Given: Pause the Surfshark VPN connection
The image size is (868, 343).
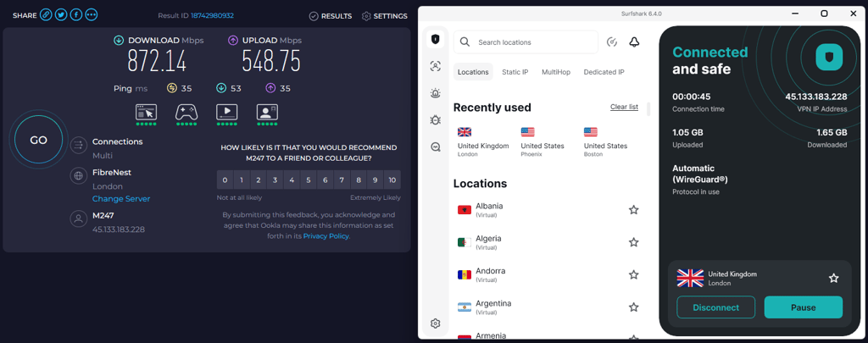Looking at the screenshot, I should pos(804,307).
